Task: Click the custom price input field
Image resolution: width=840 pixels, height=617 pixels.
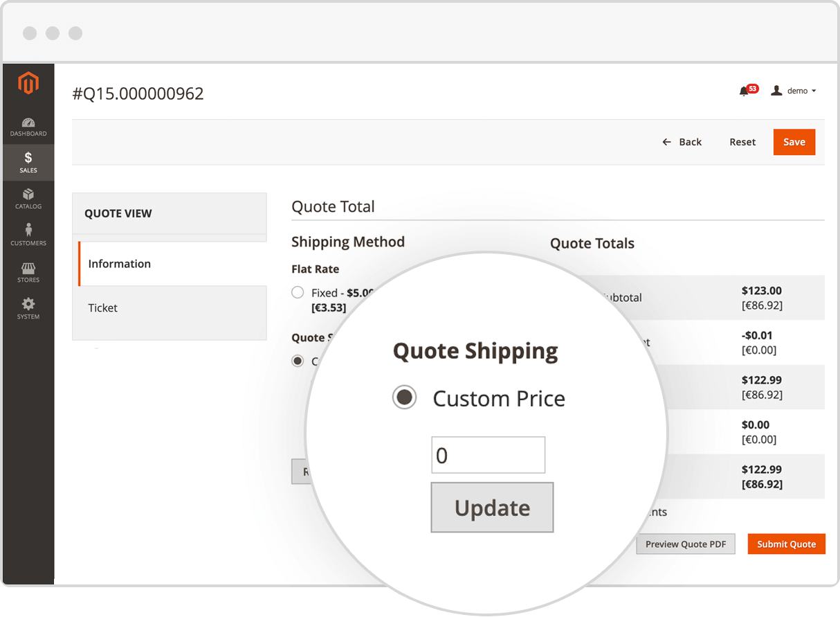Action: coord(488,455)
